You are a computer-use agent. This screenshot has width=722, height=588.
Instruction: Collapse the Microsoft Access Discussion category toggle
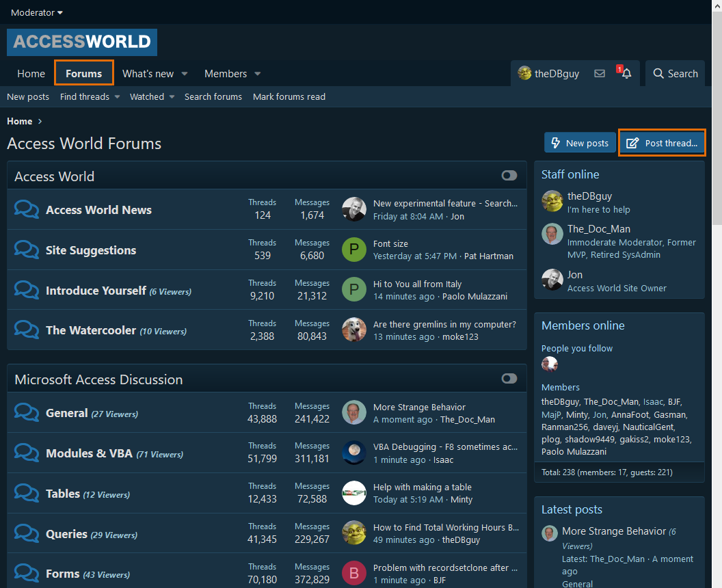point(509,379)
